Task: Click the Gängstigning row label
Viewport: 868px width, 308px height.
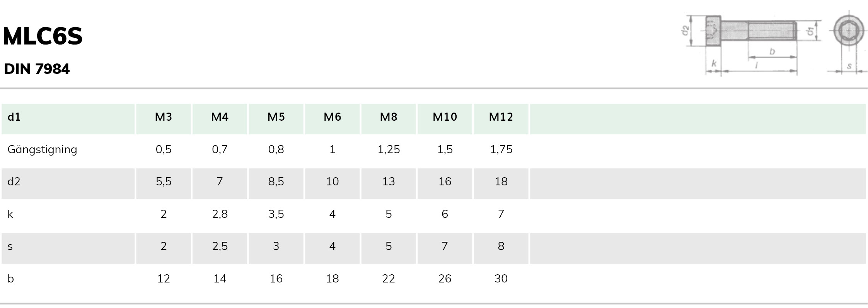Action: (x=43, y=149)
